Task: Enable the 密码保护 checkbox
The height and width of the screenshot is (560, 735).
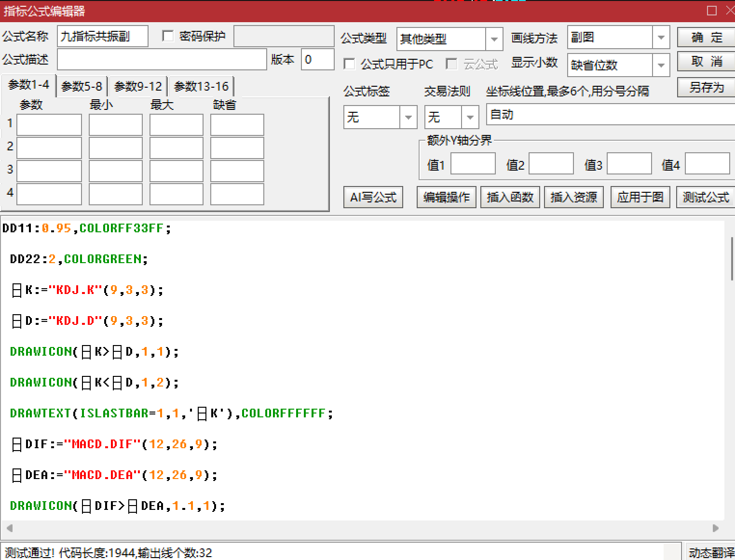Action: (x=168, y=37)
